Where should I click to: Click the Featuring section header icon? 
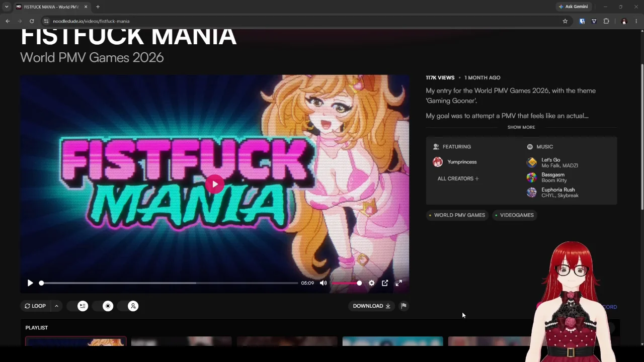436,147
